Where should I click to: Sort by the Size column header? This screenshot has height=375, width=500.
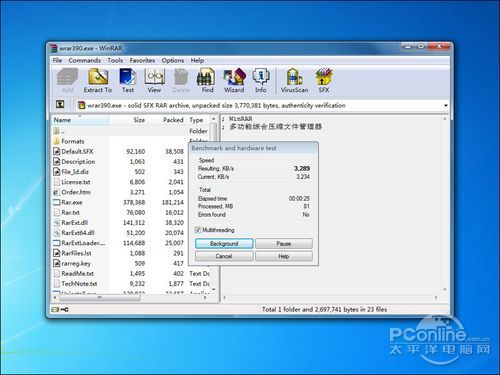pos(129,120)
